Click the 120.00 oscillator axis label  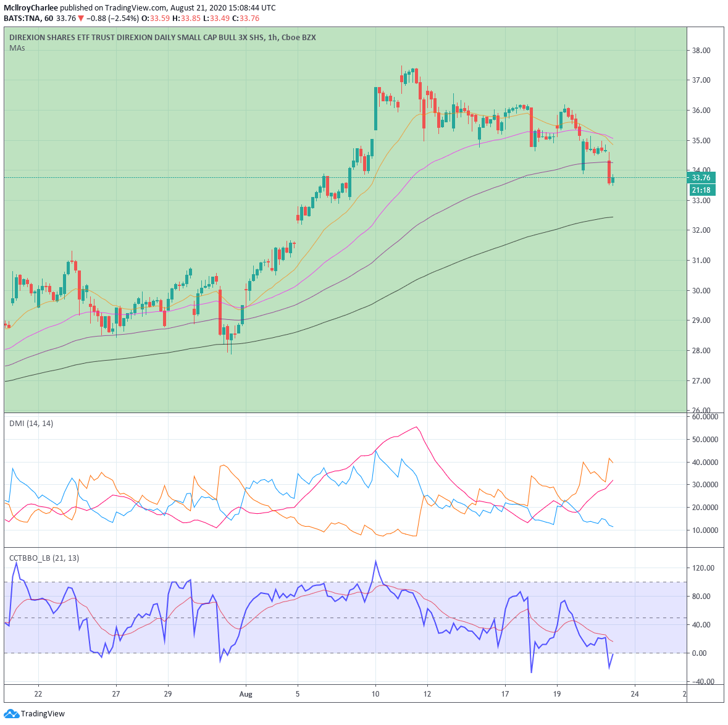tap(703, 568)
